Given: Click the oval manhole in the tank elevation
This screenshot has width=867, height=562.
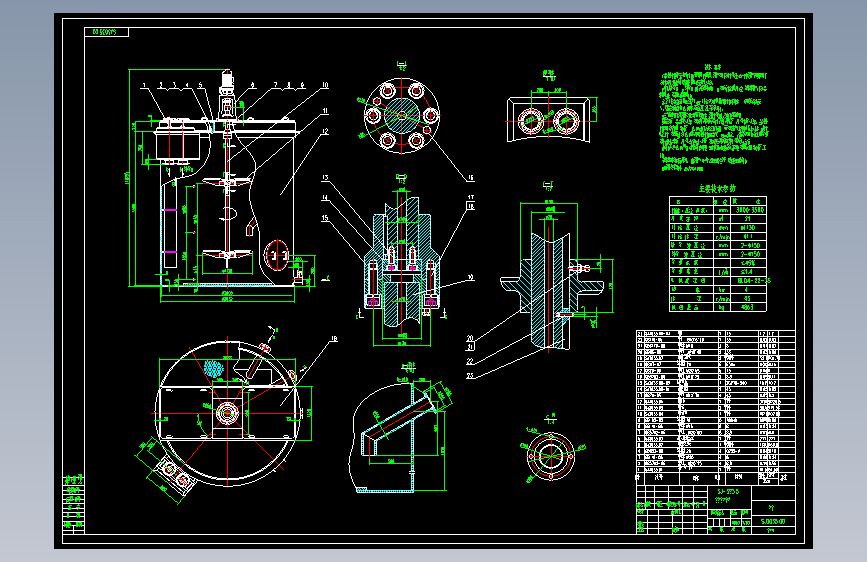Looking at the screenshot, I should click(x=276, y=256).
